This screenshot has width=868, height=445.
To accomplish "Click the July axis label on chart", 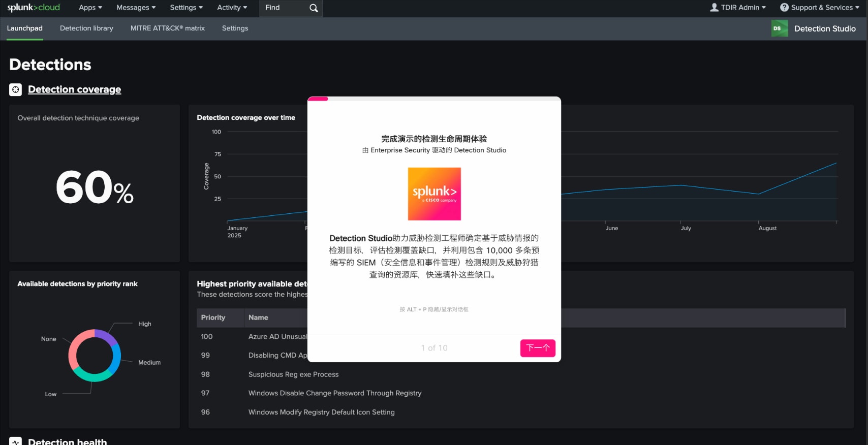I will (686, 229).
